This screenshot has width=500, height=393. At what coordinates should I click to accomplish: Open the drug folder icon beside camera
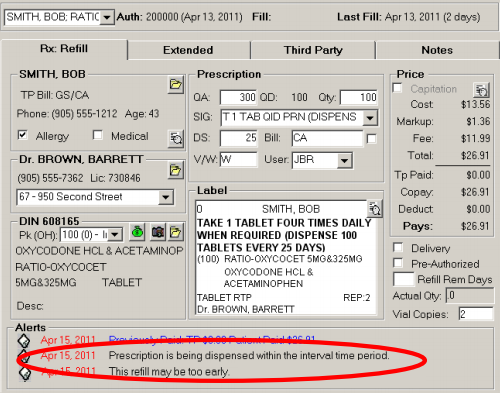[x=176, y=232]
